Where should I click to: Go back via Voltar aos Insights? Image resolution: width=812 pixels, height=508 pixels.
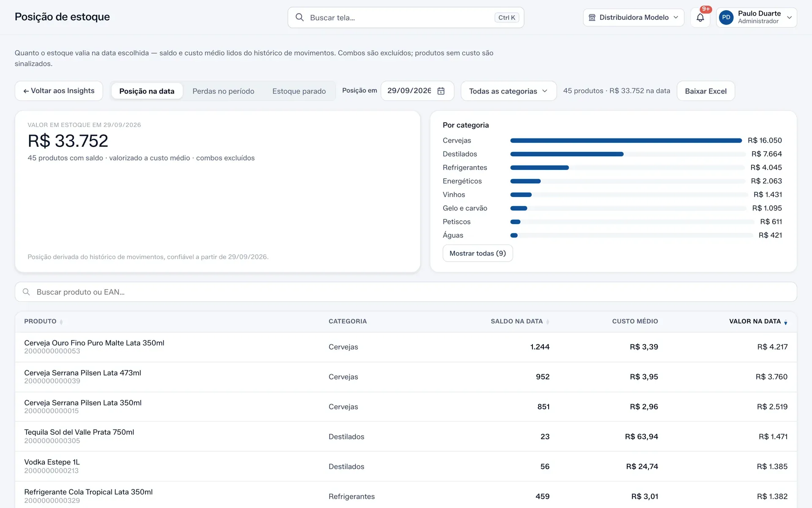click(59, 91)
